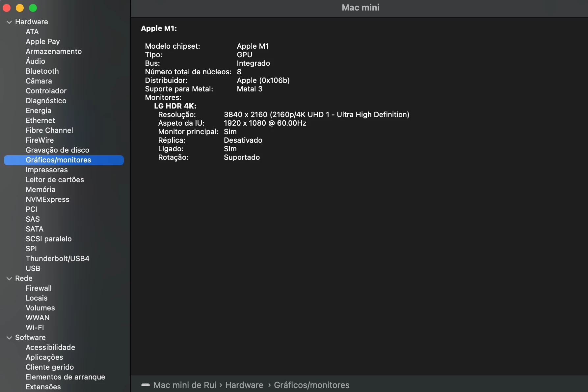This screenshot has height=392, width=588.
Task: Click 'Hardware' breadcrumb in path bar
Action: 244,385
